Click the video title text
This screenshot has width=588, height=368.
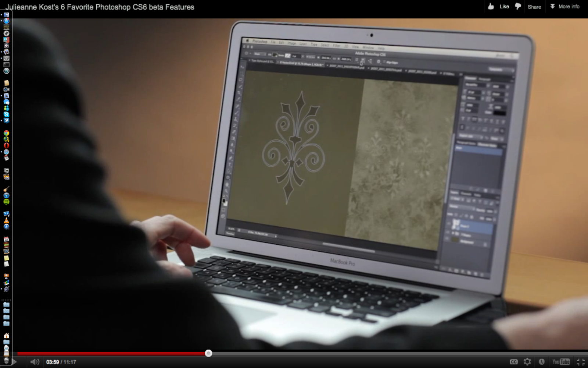click(x=100, y=7)
